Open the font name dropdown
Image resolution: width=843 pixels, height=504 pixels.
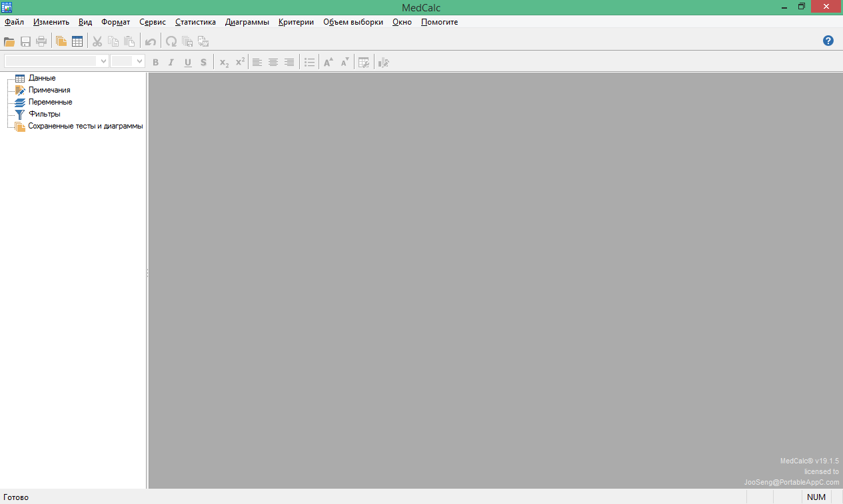click(x=103, y=61)
